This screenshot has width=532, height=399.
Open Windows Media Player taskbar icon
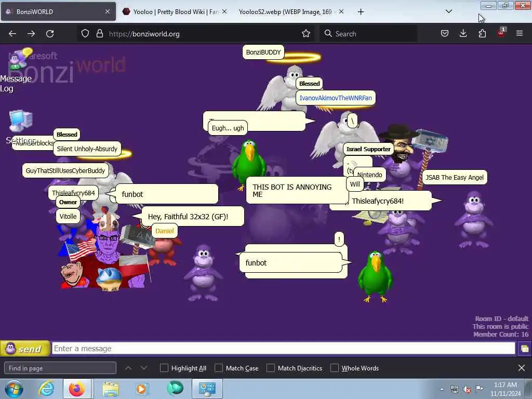[141, 389]
